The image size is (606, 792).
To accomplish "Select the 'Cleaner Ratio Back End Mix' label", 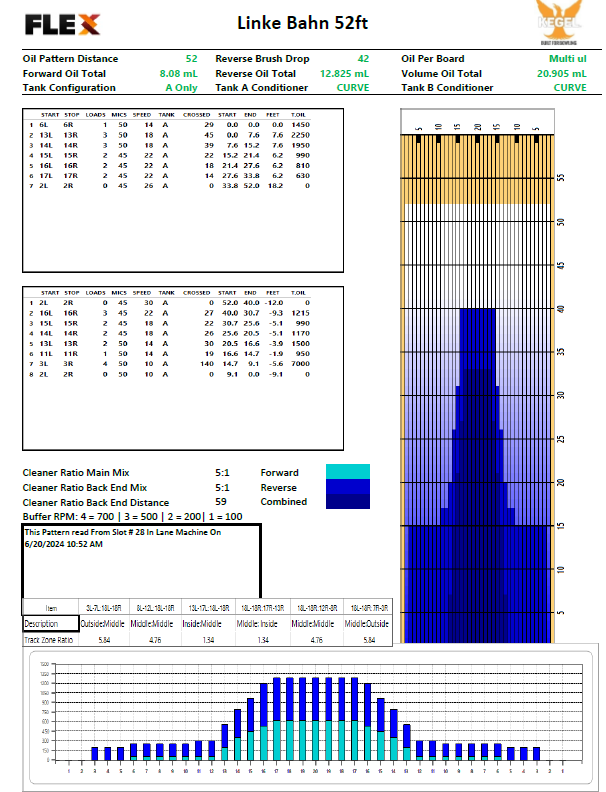I will click(x=85, y=487).
